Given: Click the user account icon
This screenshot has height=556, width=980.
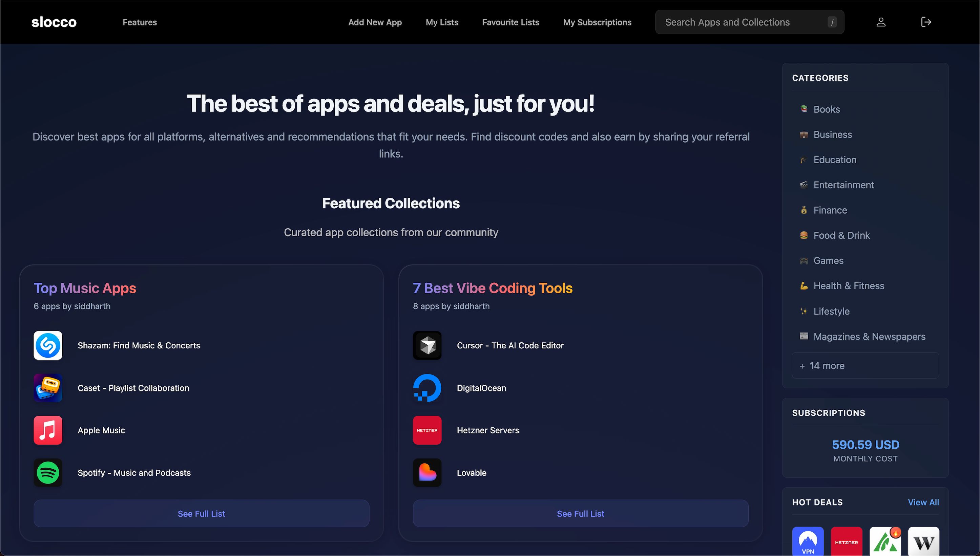Looking at the screenshot, I should tap(881, 22).
